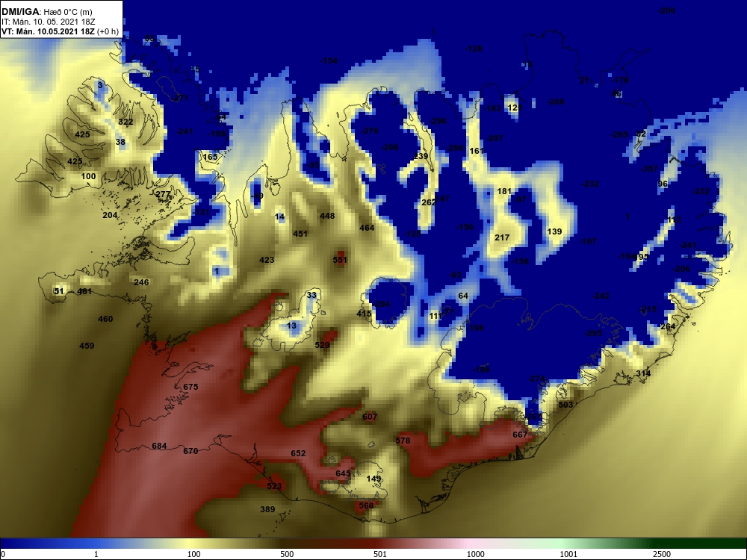This screenshot has width=747, height=560.
Task: Click the '239' height value
Action: click(421, 156)
